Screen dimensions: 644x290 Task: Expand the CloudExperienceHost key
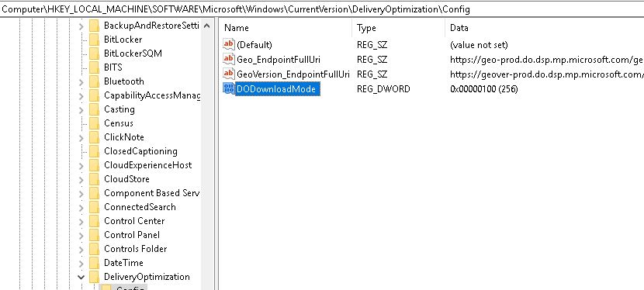pyautogui.click(x=81, y=166)
